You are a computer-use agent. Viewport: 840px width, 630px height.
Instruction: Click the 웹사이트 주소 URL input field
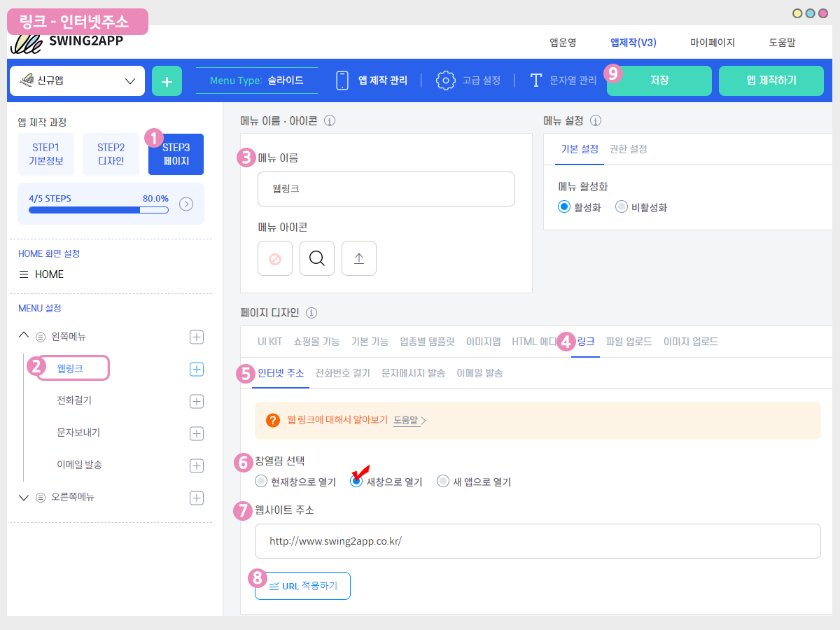point(537,541)
